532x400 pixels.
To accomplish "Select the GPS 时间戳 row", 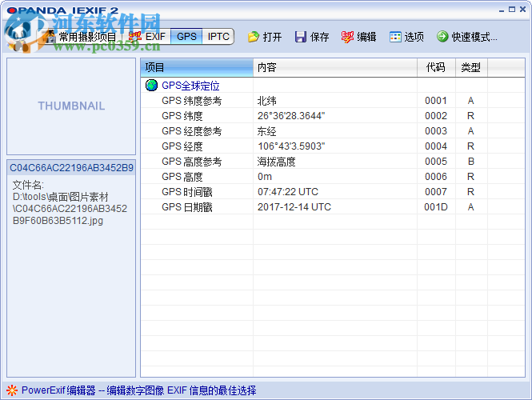I will point(333,192).
